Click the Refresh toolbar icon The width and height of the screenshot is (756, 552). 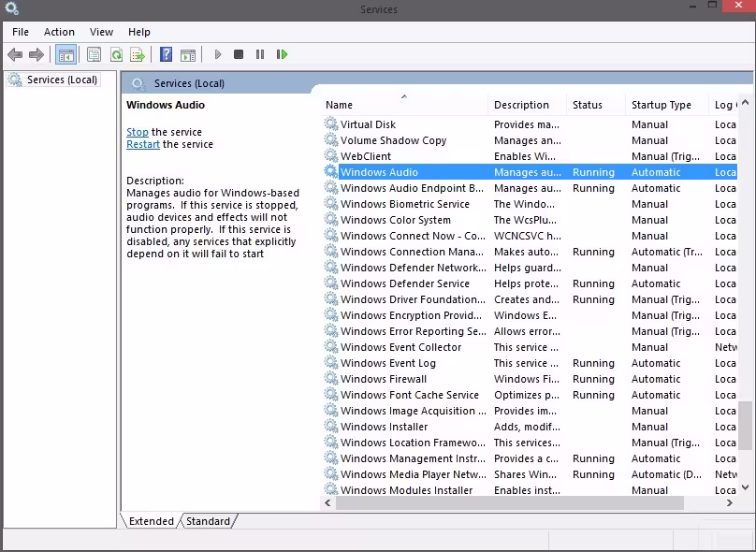(x=116, y=54)
